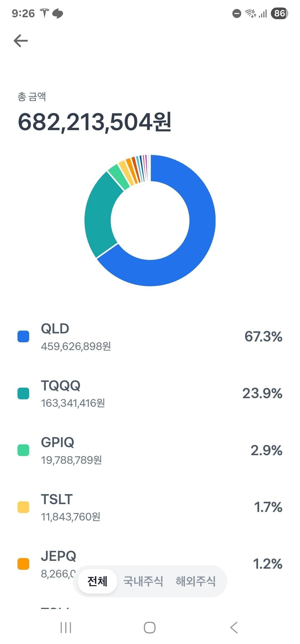Switch to the 해외주식 segment
The width and height of the screenshot is (300, 644).
coord(196,581)
